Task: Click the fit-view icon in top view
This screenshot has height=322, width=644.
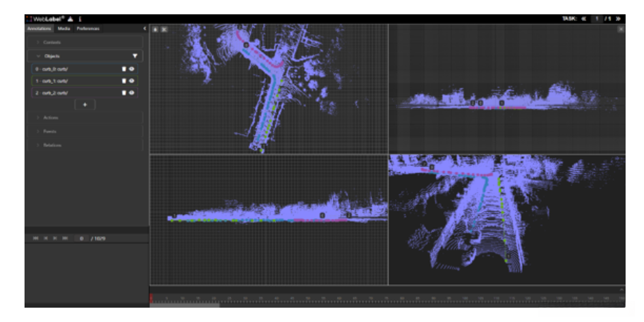Action: click(164, 29)
